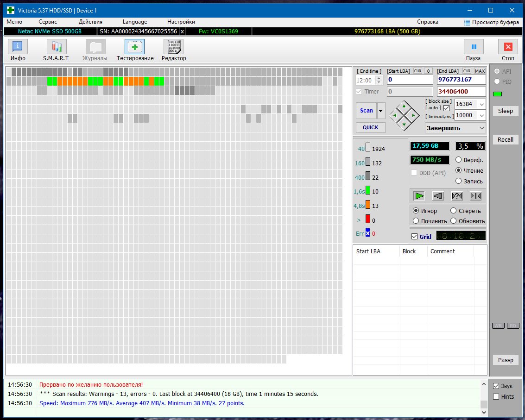Click the up arrow in the diamond navigator
Viewport: 525px width, 420px height.
404,106
